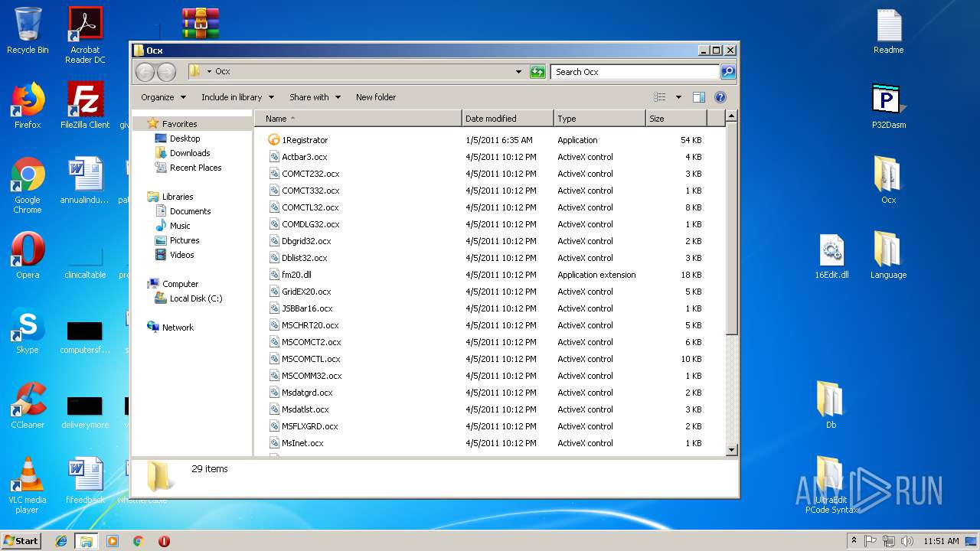Open the Ocx folder on desktop
This screenshot has height=551, width=980.
[888, 181]
